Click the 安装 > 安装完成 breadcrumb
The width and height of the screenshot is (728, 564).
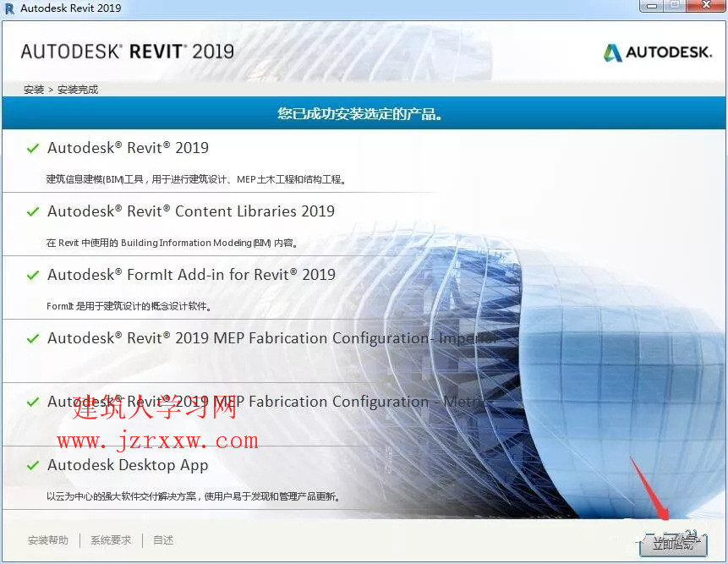tap(61, 90)
